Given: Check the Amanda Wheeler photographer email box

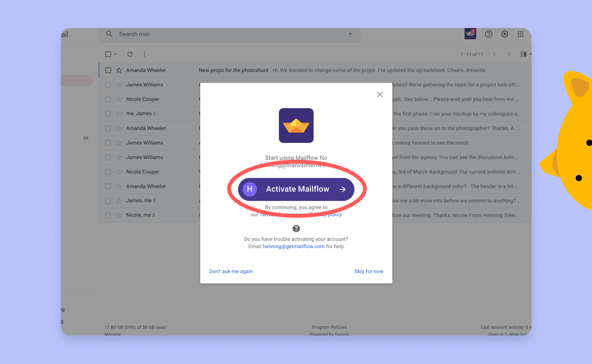Looking at the screenshot, I should 108,128.
